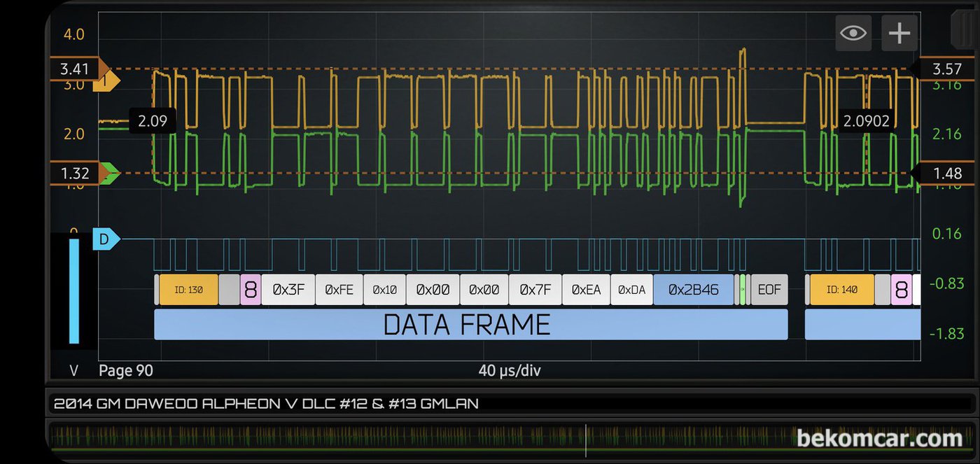Click the 0x2B46 CRC field

point(693,290)
